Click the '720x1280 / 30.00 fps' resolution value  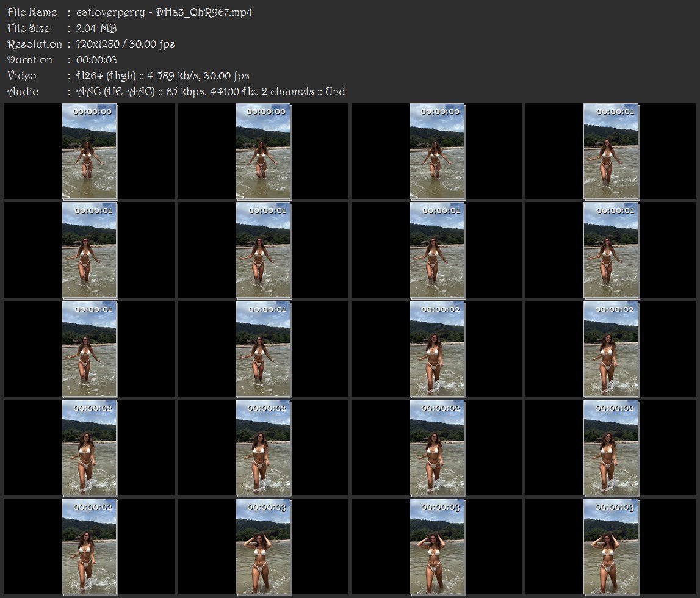click(126, 44)
